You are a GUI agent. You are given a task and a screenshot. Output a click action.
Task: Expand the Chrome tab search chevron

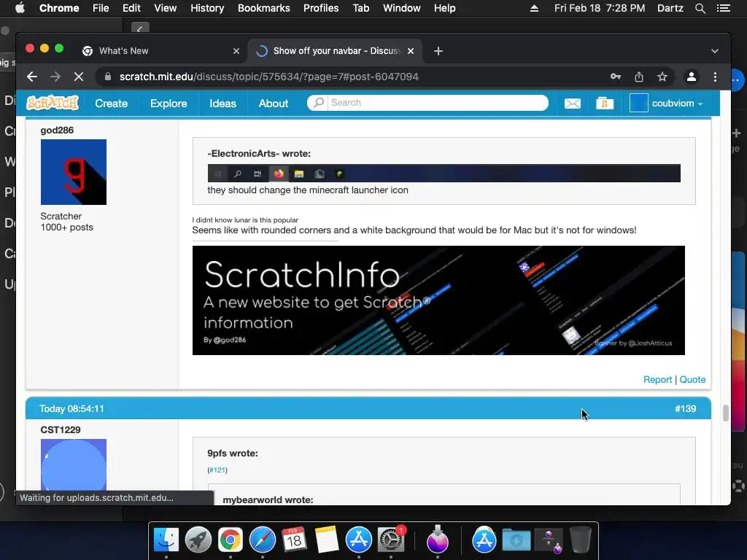pos(715,51)
